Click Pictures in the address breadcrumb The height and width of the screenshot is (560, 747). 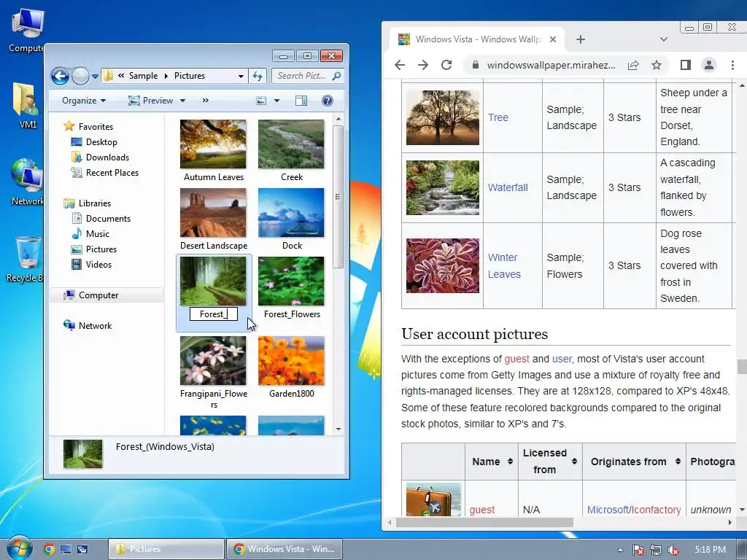[190, 76]
